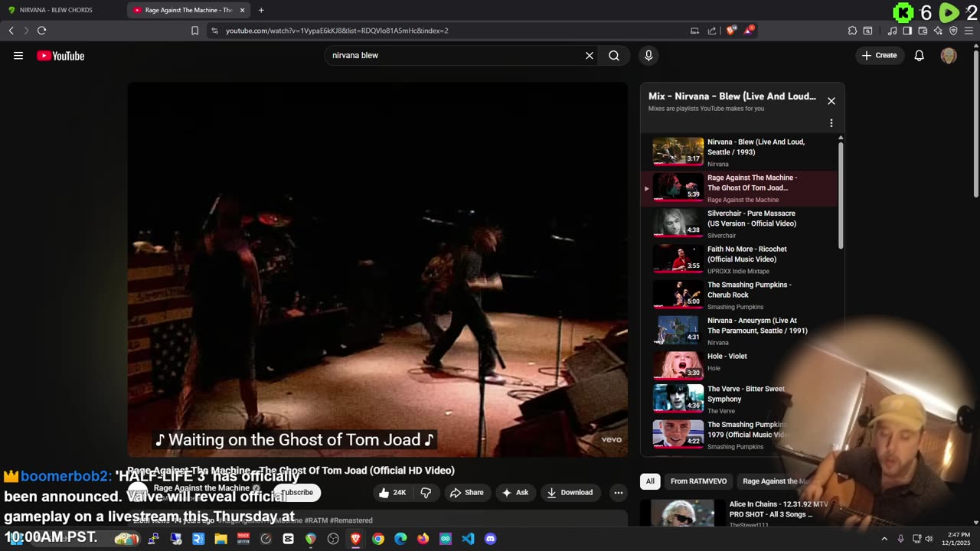This screenshot has height=551, width=980.
Task: Toggle the browser sidebar panel
Action: (x=907, y=31)
